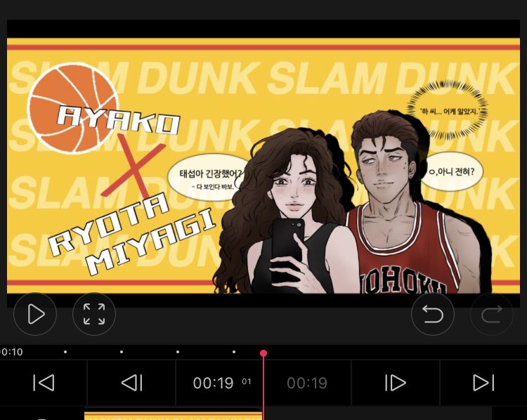Step forward one frame

[x=396, y=383]
